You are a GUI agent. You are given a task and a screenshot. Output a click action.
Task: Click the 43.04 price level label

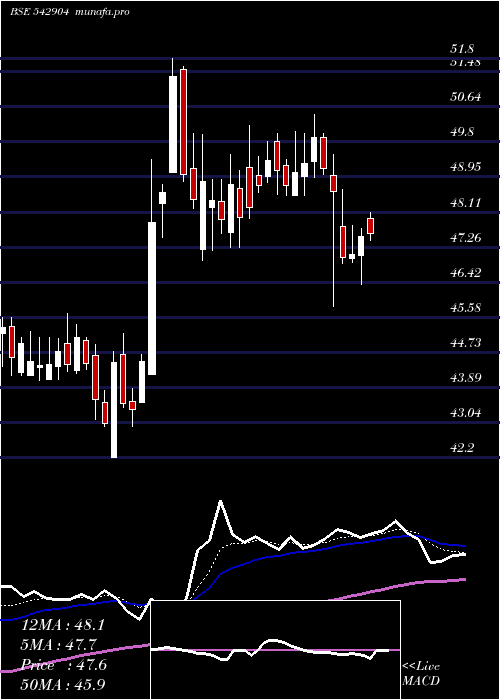tap(466, 413)
